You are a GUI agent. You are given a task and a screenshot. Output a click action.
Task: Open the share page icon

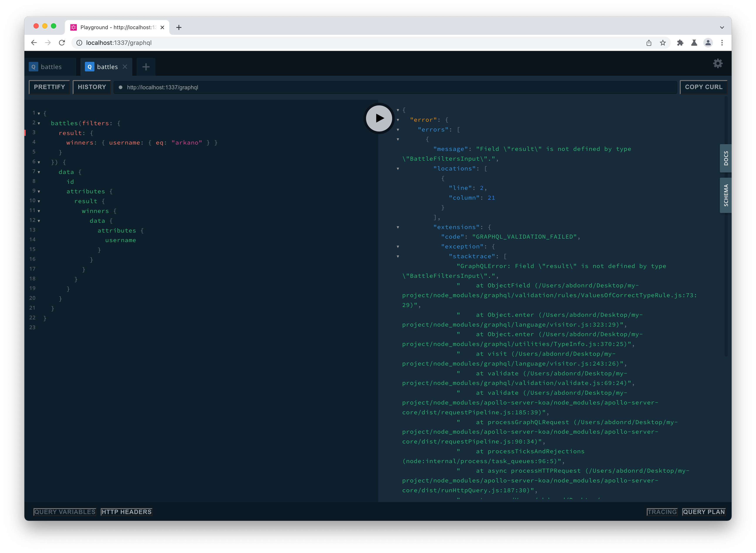[649, 42]
